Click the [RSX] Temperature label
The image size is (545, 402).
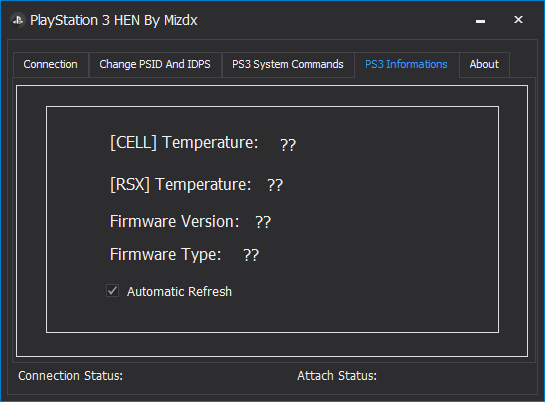(180, 184)
